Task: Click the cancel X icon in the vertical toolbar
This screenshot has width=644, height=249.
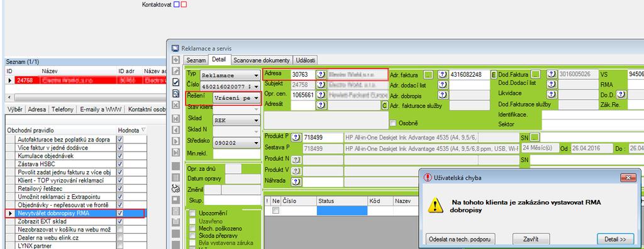Action: click(176, 105)
